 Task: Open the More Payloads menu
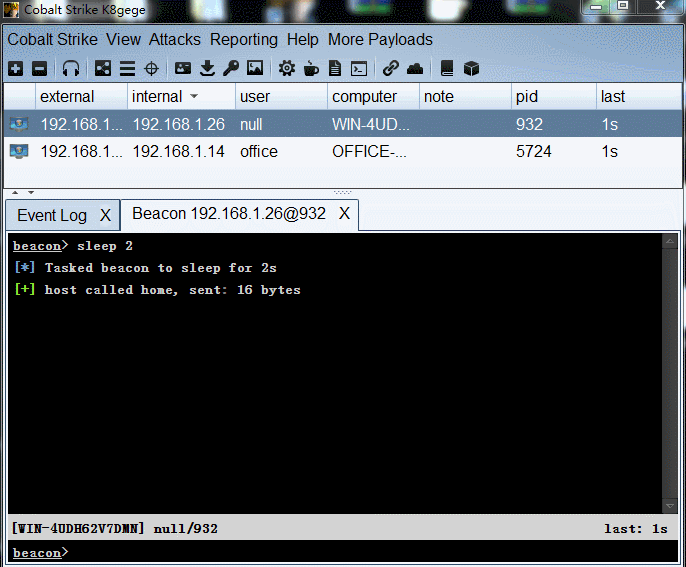(x=380, y=39)
